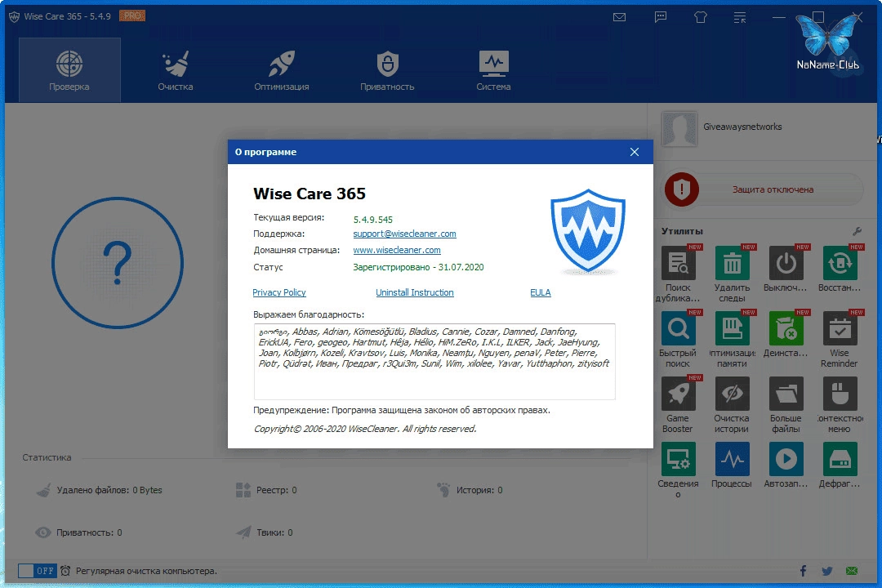Image resolution: width=882 pixels, height=588 pixels.
Task: Toggle the OFF scheduled cleanup switch
Action: pos(37,571)
